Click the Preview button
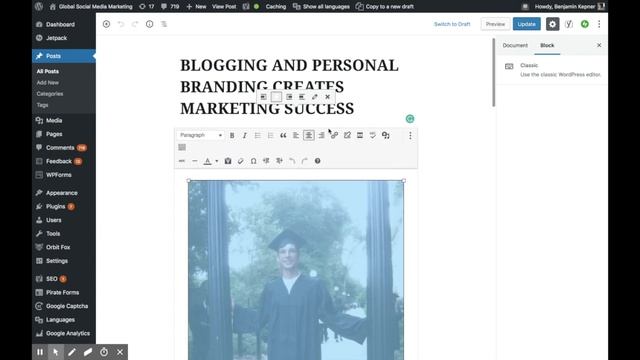This screenshot has height=360, width=640. [x=495, y=24]
